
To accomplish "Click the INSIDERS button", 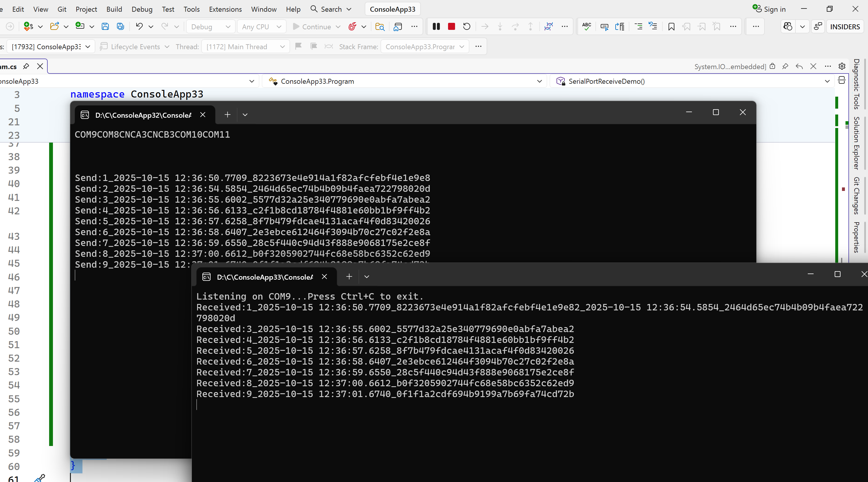I will 845,27.
